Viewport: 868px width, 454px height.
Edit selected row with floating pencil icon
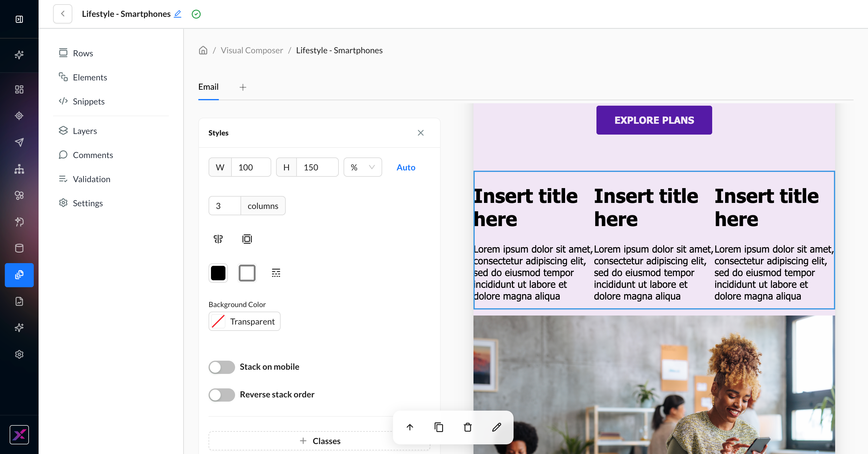(x=497, y=428)
